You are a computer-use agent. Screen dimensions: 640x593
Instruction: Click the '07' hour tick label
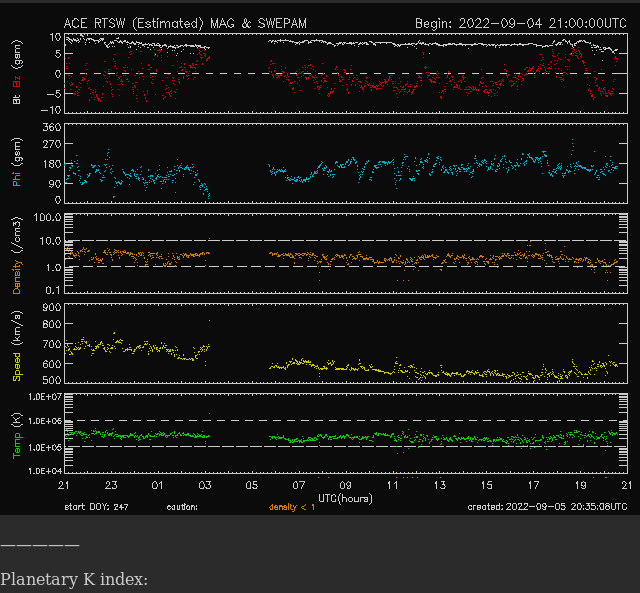298,485
